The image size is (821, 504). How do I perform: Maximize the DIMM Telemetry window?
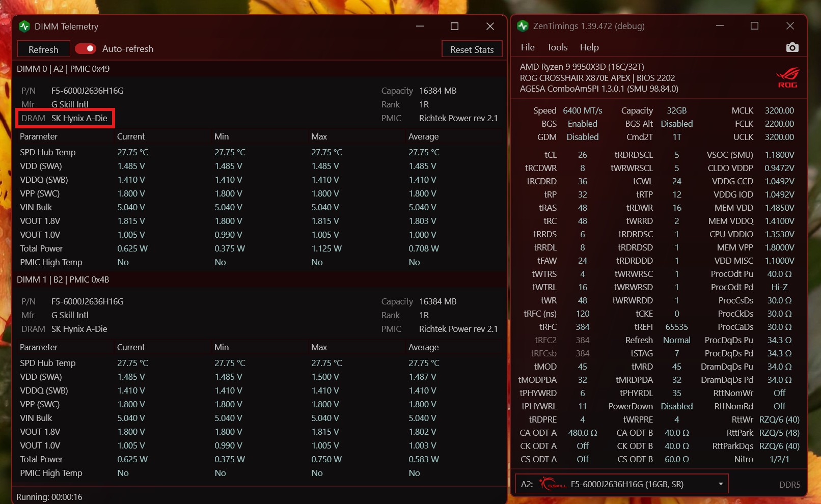454,26
